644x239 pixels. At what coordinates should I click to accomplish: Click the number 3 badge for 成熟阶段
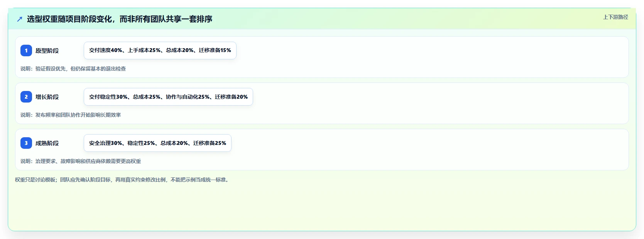click(x=26, y=143)
